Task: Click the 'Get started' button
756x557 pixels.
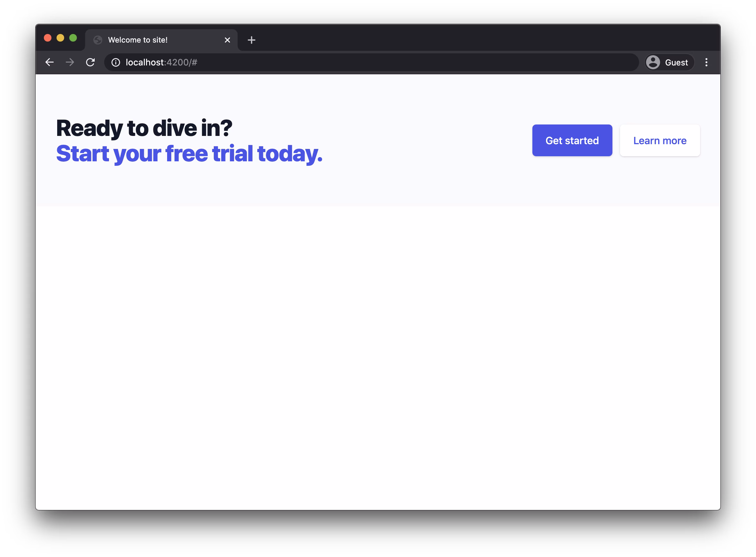Action: coord(572,140)
